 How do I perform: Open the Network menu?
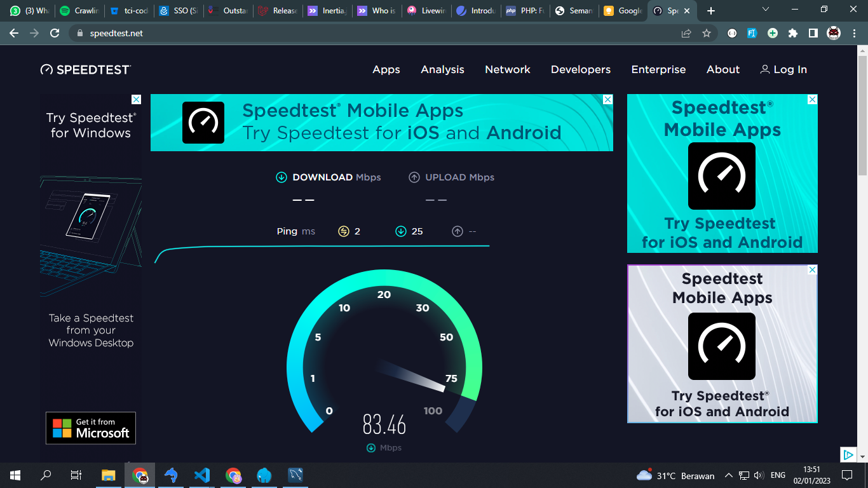pos(508,69)
